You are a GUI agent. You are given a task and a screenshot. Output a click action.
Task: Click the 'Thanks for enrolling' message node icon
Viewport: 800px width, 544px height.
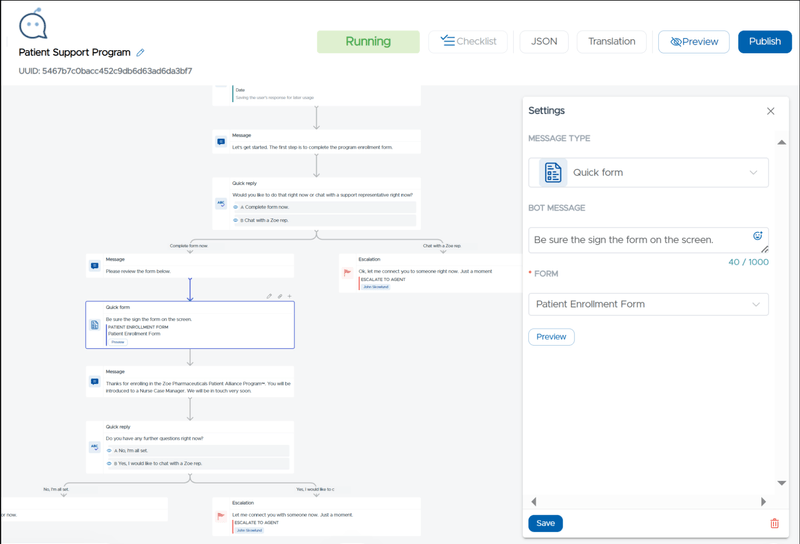click(x=94, y=381)
